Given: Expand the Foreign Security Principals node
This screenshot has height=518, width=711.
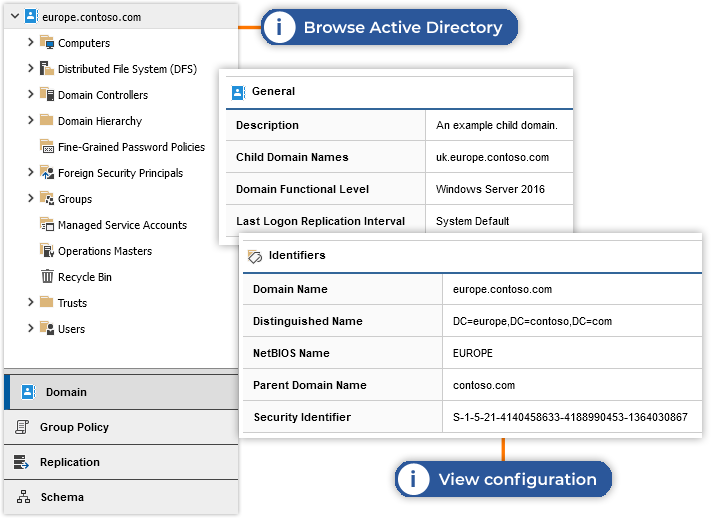Looking at the screenshot, I should pyautogui.click(x=30, y=173).
